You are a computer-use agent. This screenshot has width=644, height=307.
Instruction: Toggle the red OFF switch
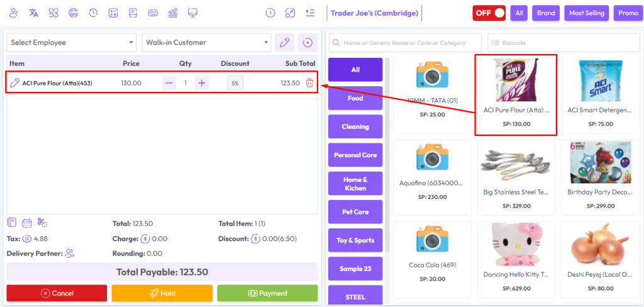489,13
